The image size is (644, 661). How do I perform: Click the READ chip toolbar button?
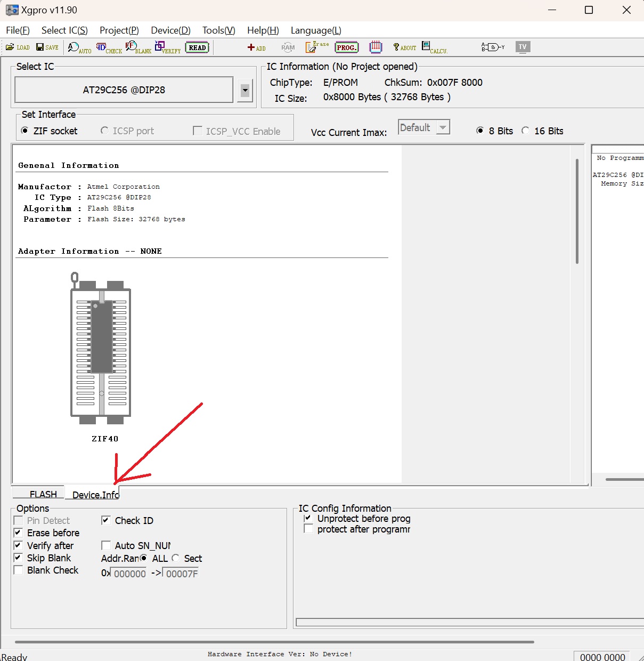(x=197, y=47)
